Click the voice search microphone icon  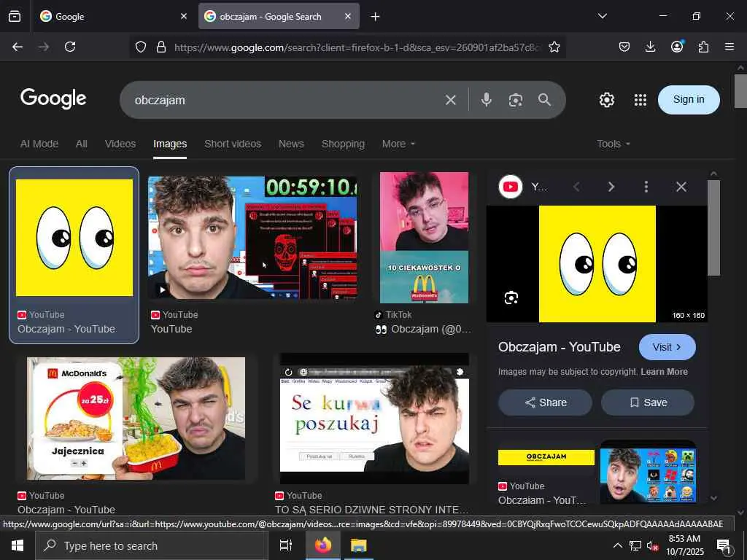[x=487, y=99]
